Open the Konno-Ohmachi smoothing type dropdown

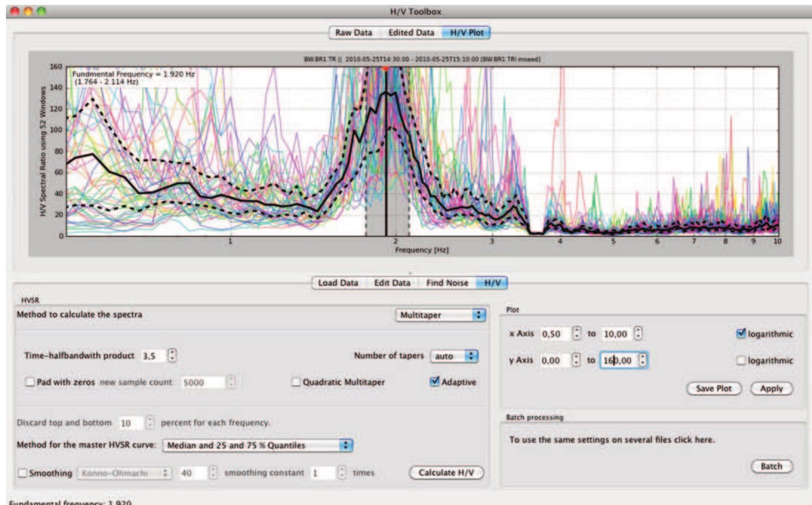coord(124,473)
